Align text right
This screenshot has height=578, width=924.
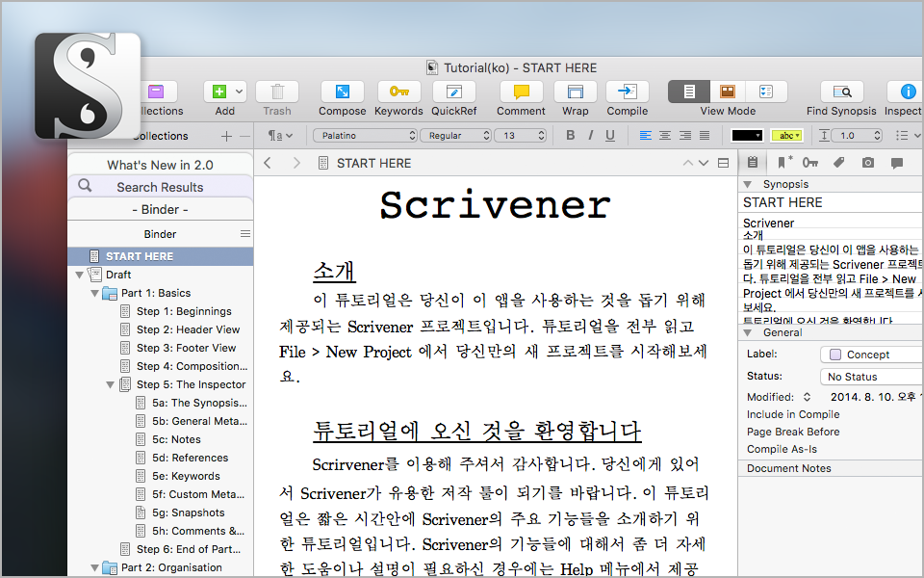[x=684, y=136]
